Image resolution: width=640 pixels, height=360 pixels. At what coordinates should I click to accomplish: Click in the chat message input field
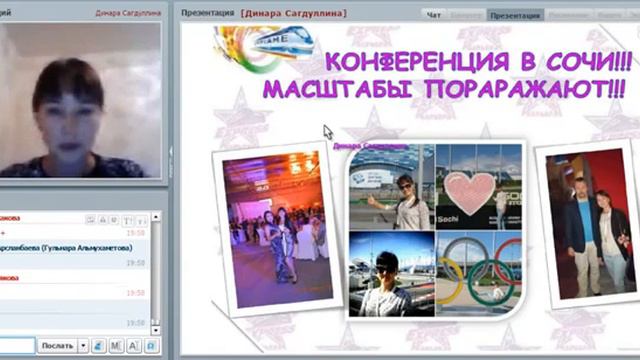pyautogui.click(x=17, y=346)
